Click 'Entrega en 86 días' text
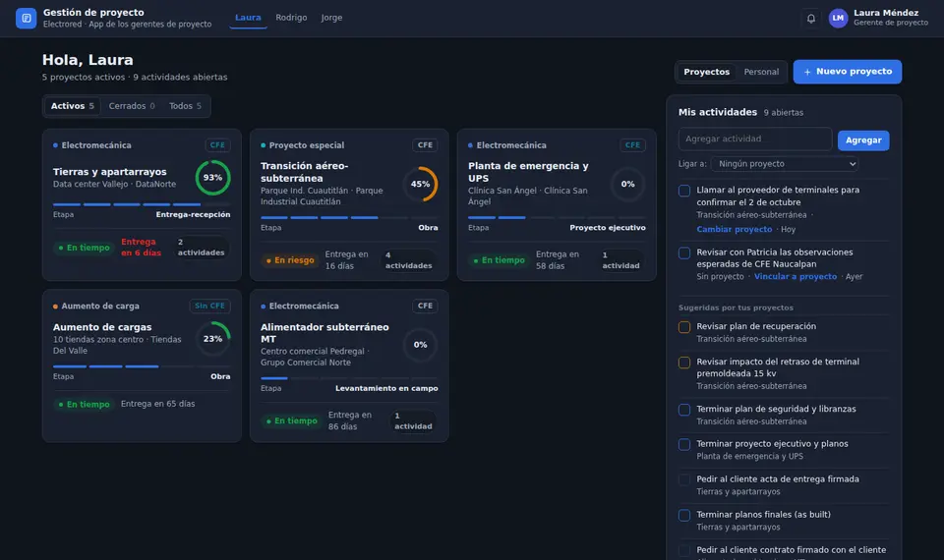The image size is (944, 560). 350,420
